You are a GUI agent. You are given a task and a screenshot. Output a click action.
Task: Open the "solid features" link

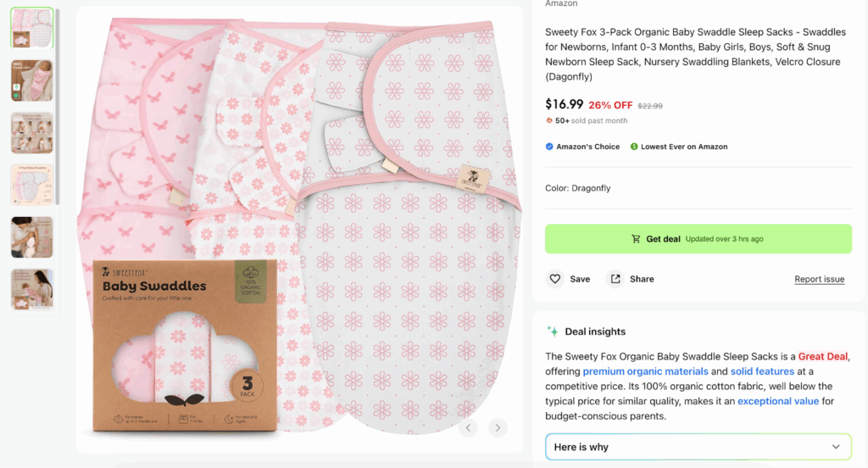coord(762,371)
